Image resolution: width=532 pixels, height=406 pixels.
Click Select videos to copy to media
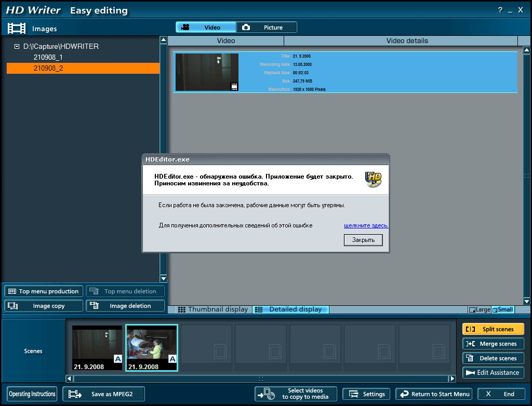(296, 394)
